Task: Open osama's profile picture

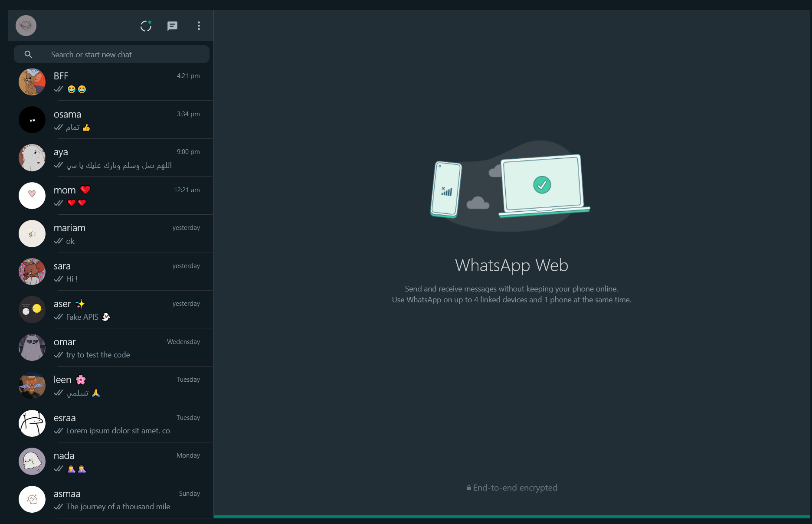Action: click(x=32, y=120)
